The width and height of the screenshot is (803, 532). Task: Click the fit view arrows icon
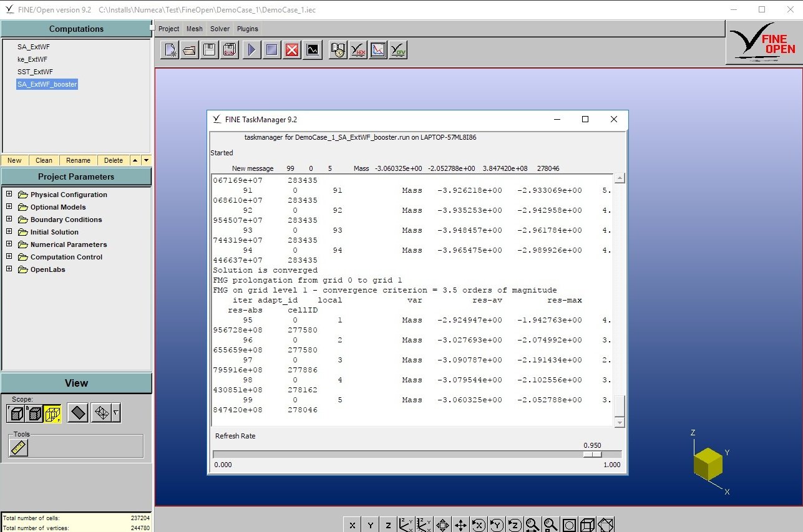click(442, 525)
